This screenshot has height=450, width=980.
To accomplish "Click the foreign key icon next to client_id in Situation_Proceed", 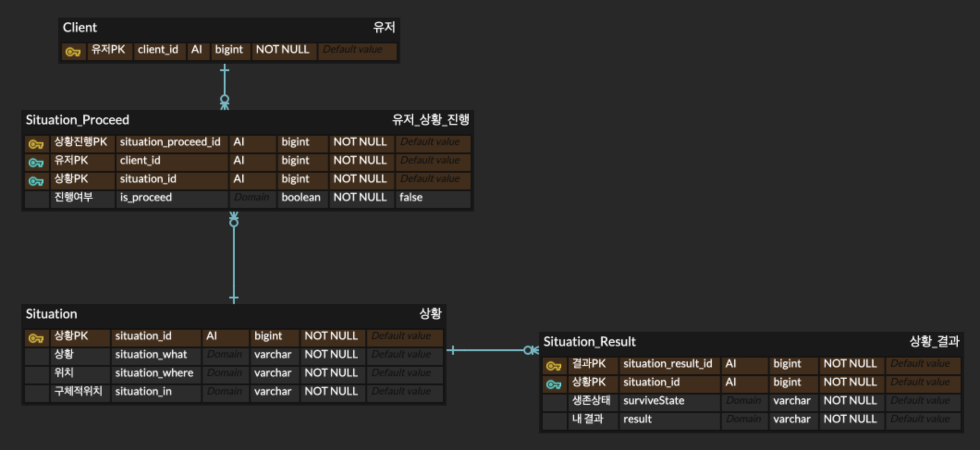I will tap(36, 161).
